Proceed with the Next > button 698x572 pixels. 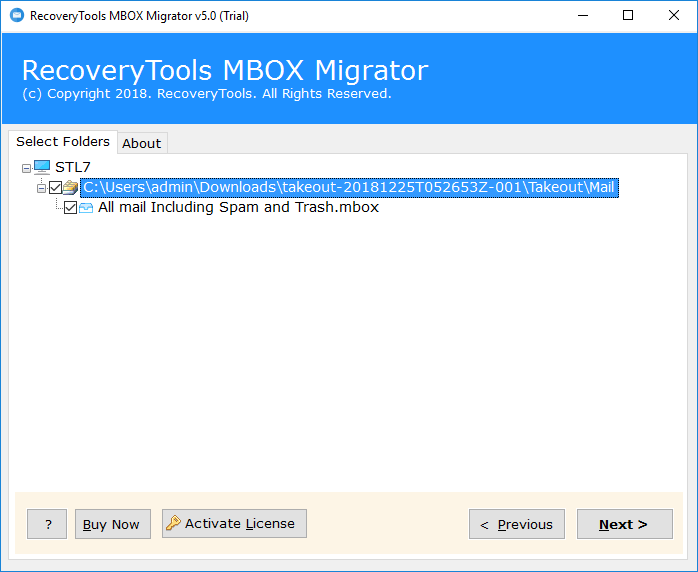[625, 524]
